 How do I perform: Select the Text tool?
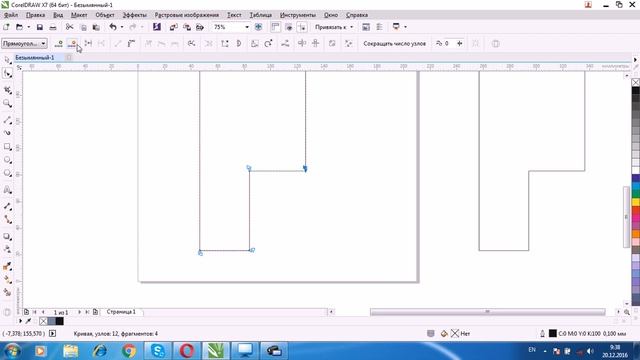7,190
